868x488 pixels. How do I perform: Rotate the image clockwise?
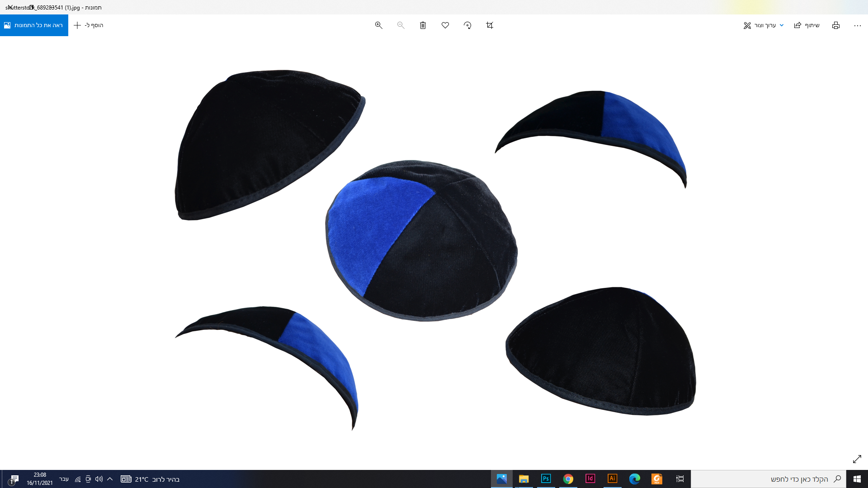467,25
